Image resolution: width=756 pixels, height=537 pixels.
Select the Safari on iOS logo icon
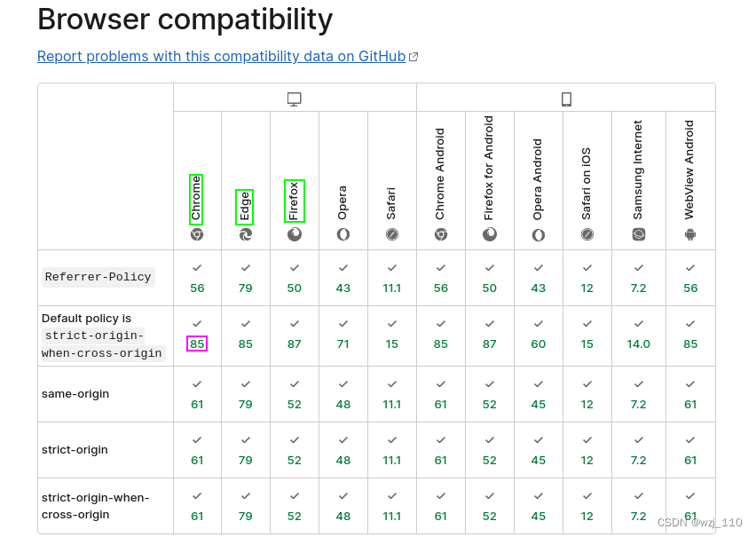587,234
